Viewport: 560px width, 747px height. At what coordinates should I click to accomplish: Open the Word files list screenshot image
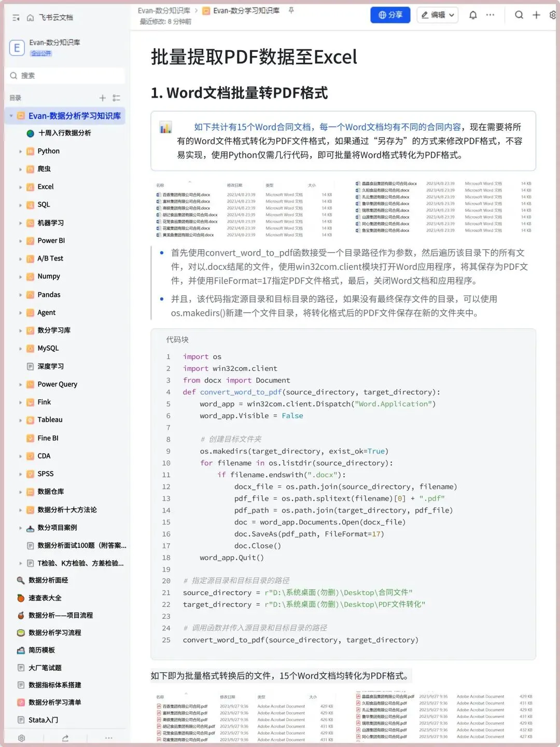pyautogui.click(x=343, y=209)
